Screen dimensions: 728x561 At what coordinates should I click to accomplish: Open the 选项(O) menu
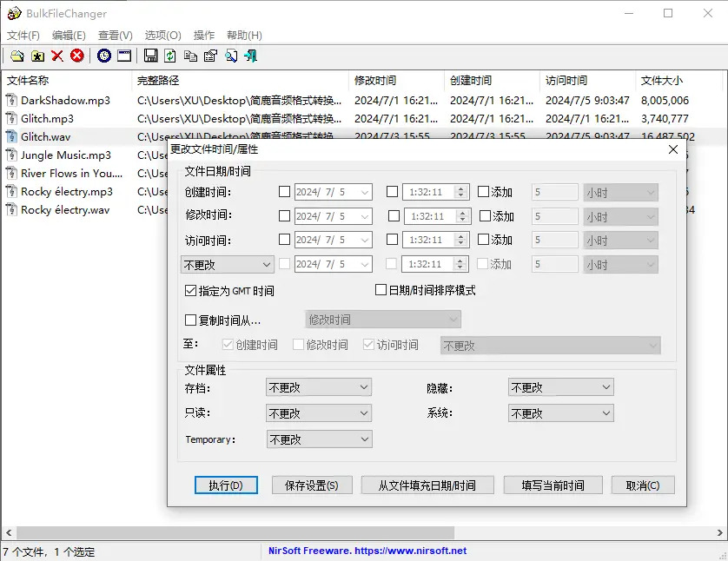[x=162, y=35]
